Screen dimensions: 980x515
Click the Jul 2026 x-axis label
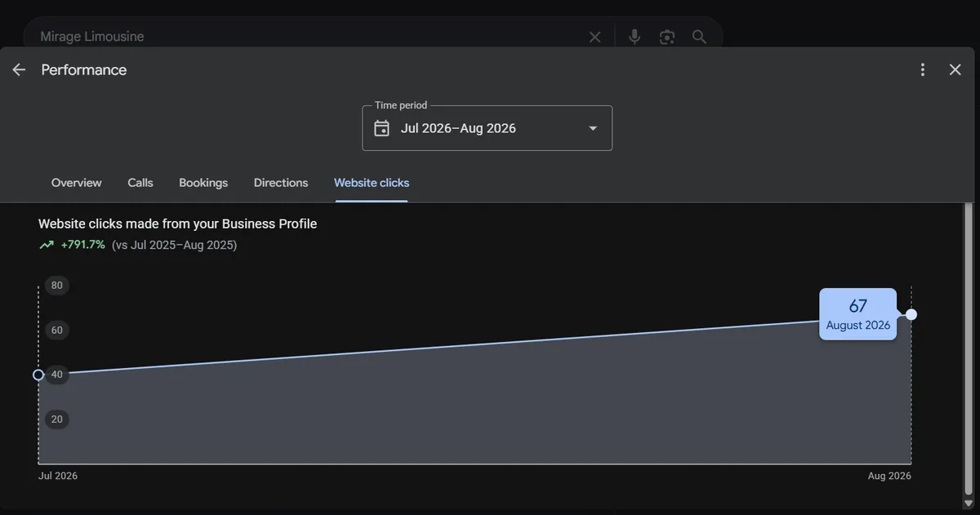[58, 476]
